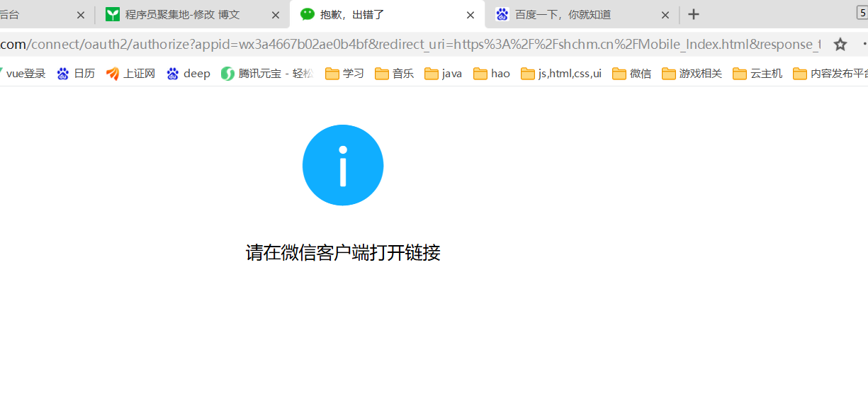This screenshot has height=418, width=868.
Task: Open a new tab with the plus button
Action: tap(694, 15)
